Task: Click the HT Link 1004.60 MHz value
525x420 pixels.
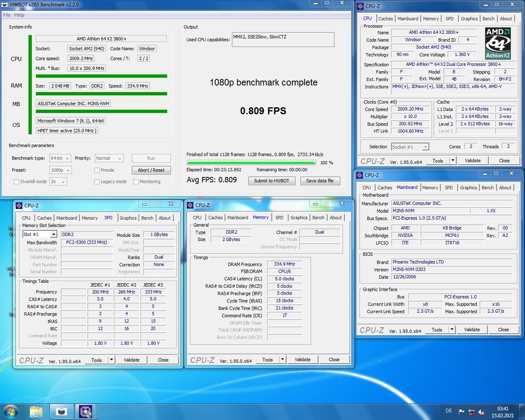Action: [x=411, y=131]
